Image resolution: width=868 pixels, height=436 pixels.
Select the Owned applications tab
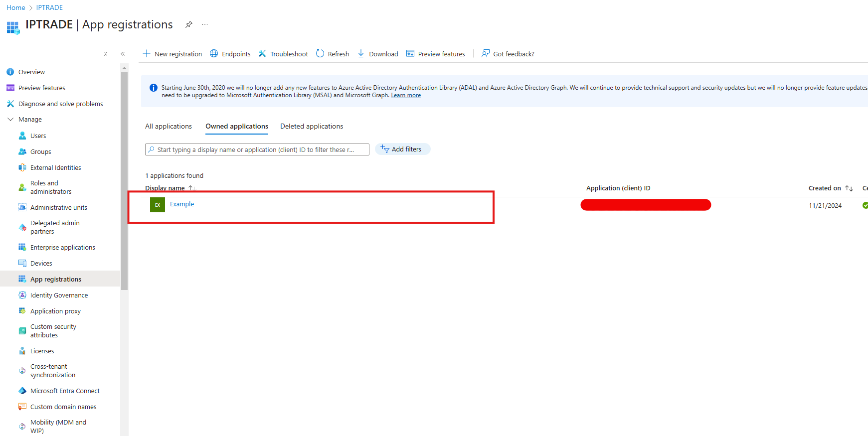(x=237, y=127)
